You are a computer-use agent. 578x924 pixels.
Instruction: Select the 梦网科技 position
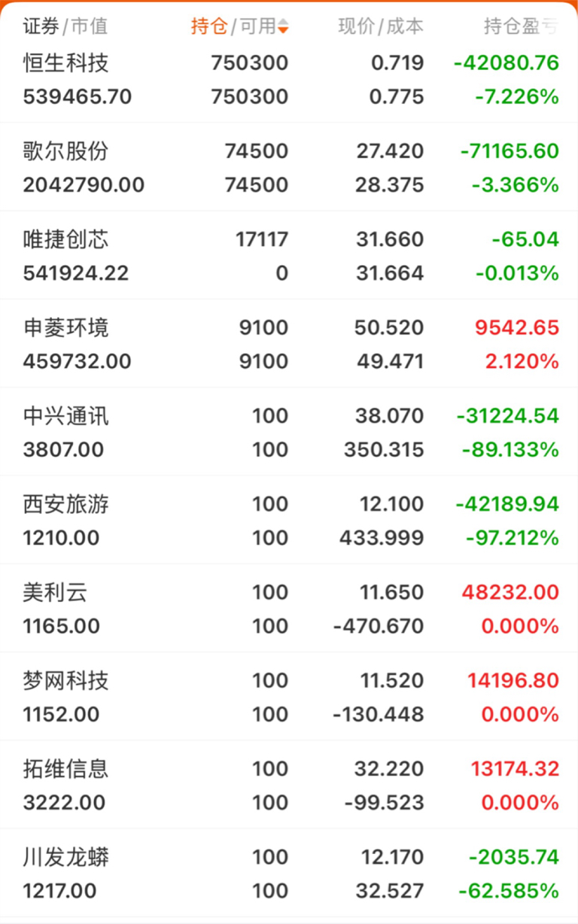pyautogui.click(x=66, y=681)
